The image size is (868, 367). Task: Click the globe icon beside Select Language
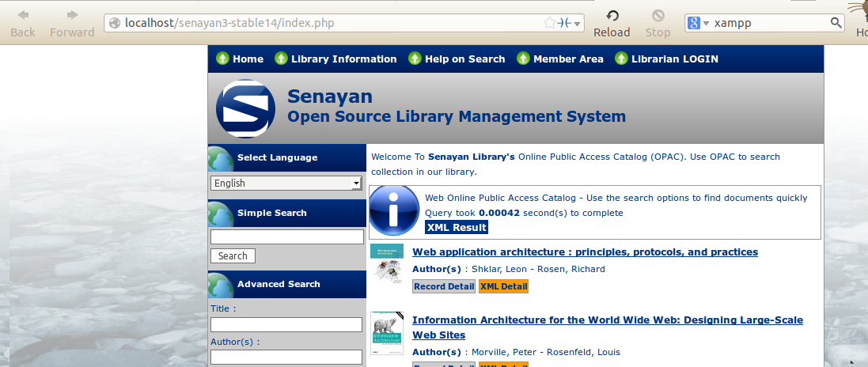220,158
